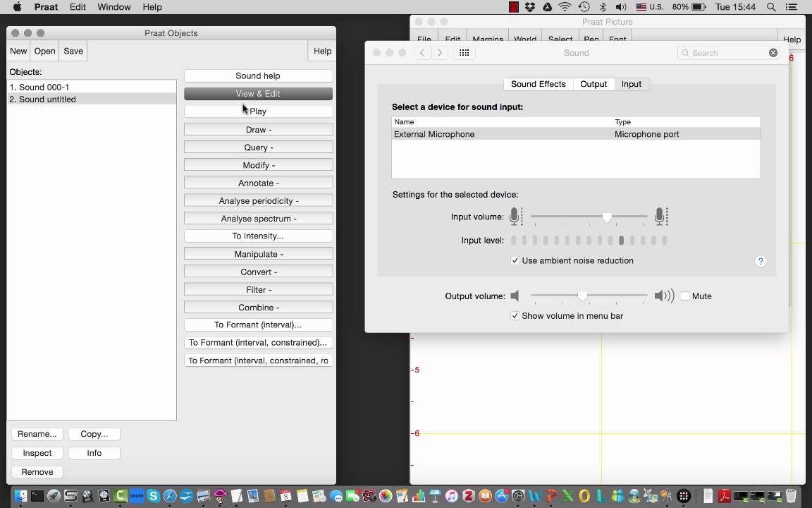
Task: Open the Dropbox menu bar icon
Action: (530, 7)
